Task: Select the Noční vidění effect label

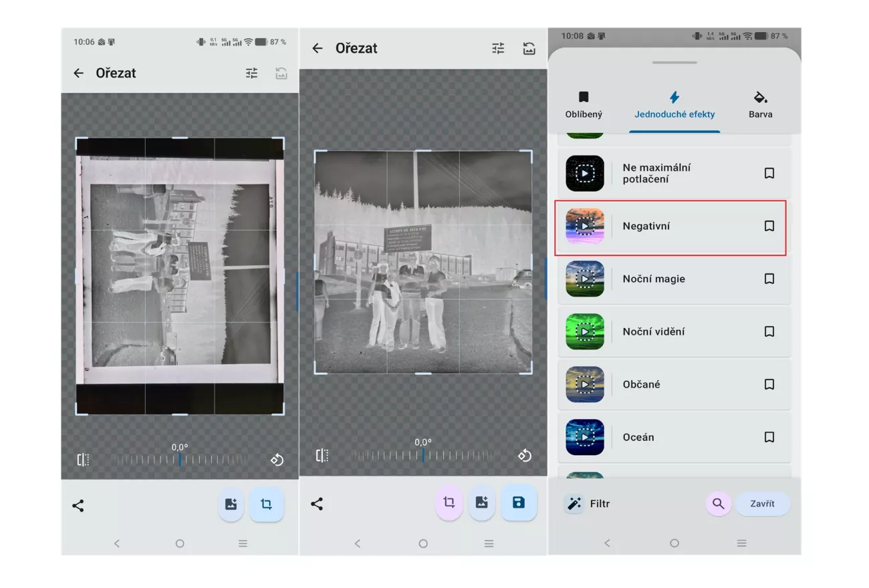Action: coord(654,331)
